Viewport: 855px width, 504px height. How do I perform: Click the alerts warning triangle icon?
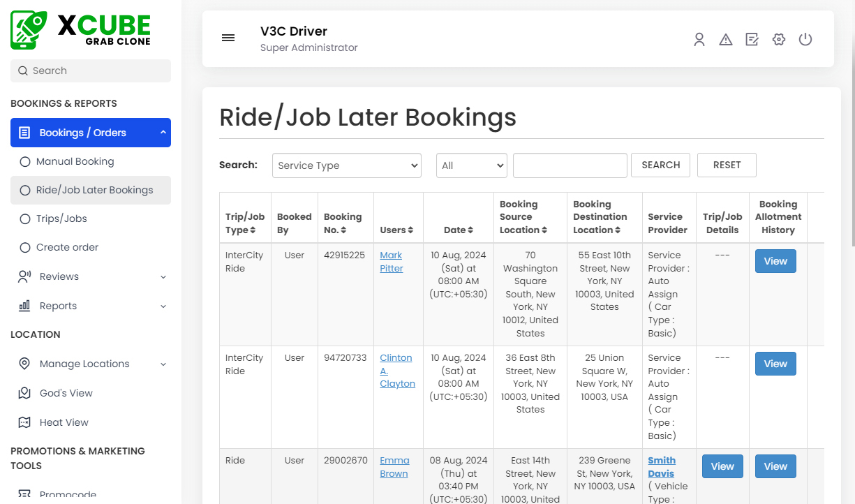coord(726,39)
